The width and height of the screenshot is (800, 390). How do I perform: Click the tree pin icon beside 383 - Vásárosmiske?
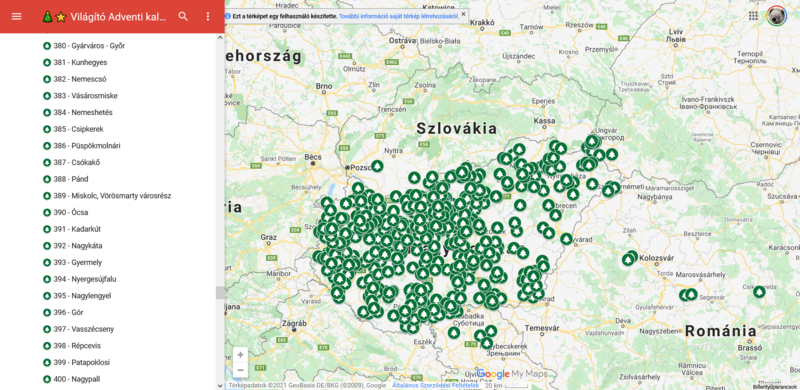pyautogui.click(x=47, y=96)
